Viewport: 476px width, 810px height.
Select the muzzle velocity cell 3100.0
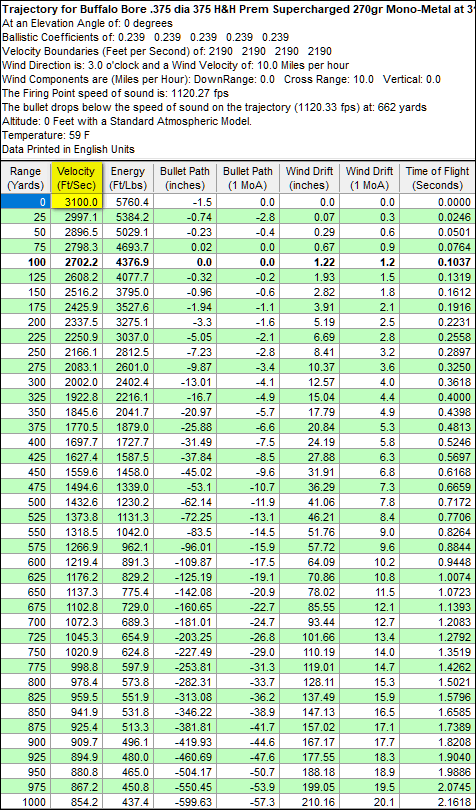tap(78, 202)
